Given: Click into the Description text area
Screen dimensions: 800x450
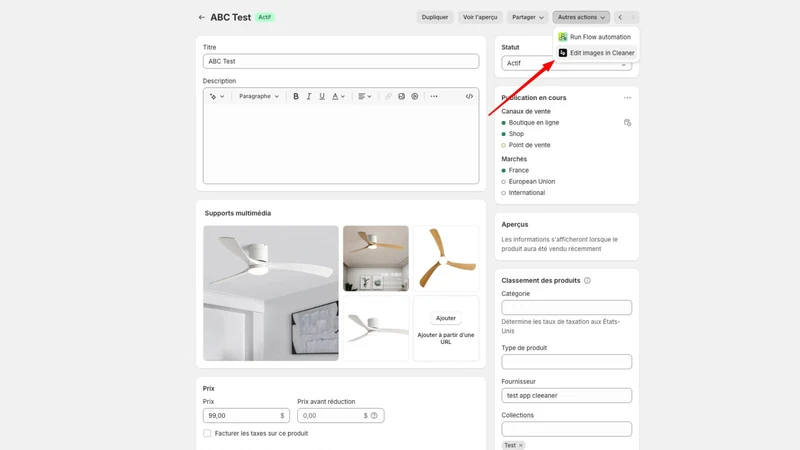Looking at the screenshot, I should pos(341,144).
